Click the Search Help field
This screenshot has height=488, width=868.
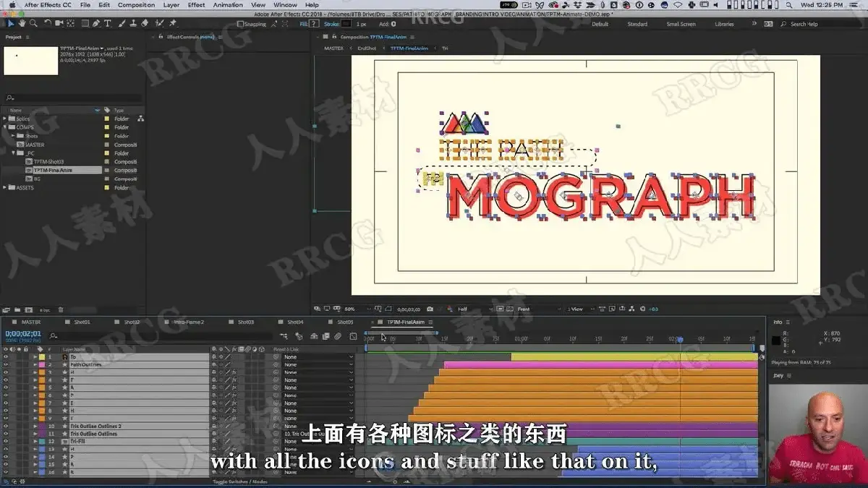click(821, 24)
